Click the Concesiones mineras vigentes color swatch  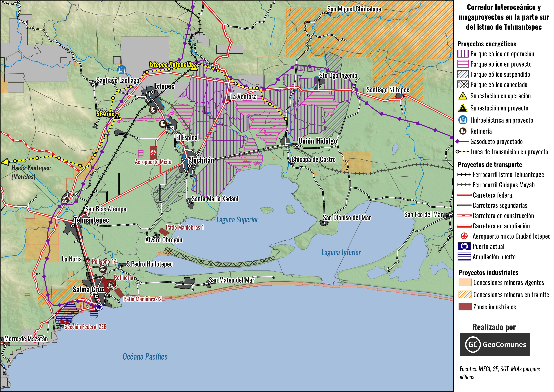click(465, 282)
